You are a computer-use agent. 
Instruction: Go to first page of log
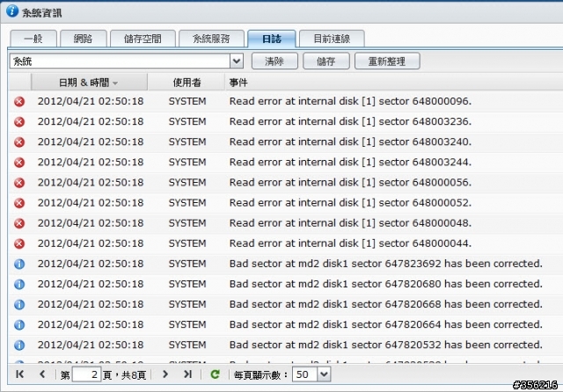(x=19, y=374)
